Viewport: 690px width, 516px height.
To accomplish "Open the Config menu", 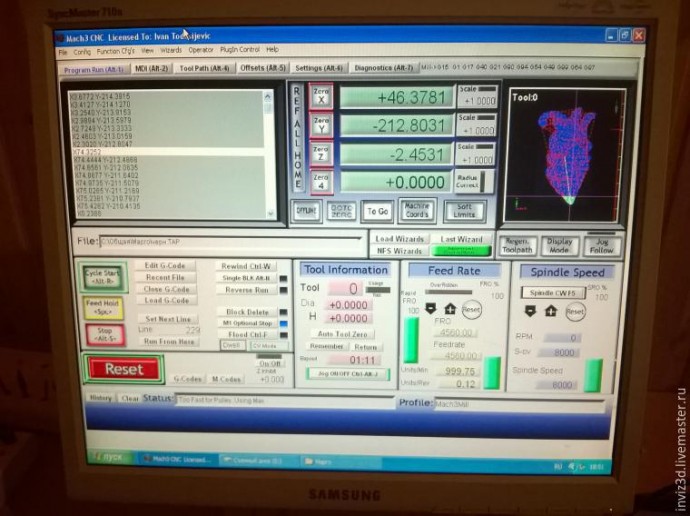I will click(82, 50).
